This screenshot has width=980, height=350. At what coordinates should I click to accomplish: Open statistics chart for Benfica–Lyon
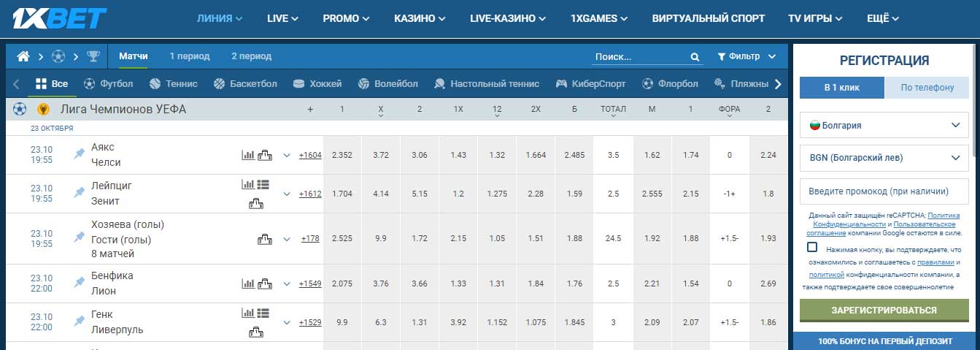click(248, 284)
